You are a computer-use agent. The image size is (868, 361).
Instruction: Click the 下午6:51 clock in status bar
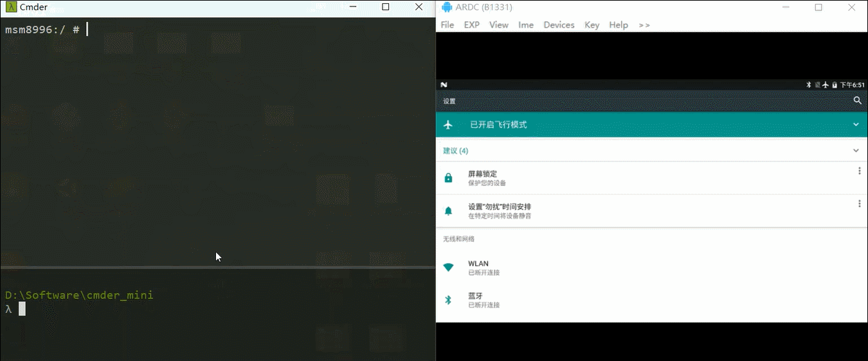(x=852, y=84)
